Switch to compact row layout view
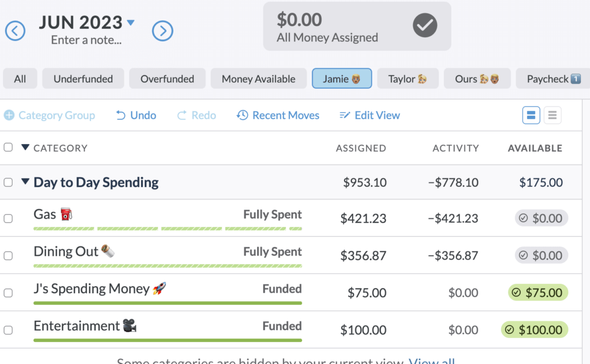590x364 pixels. 552,115
